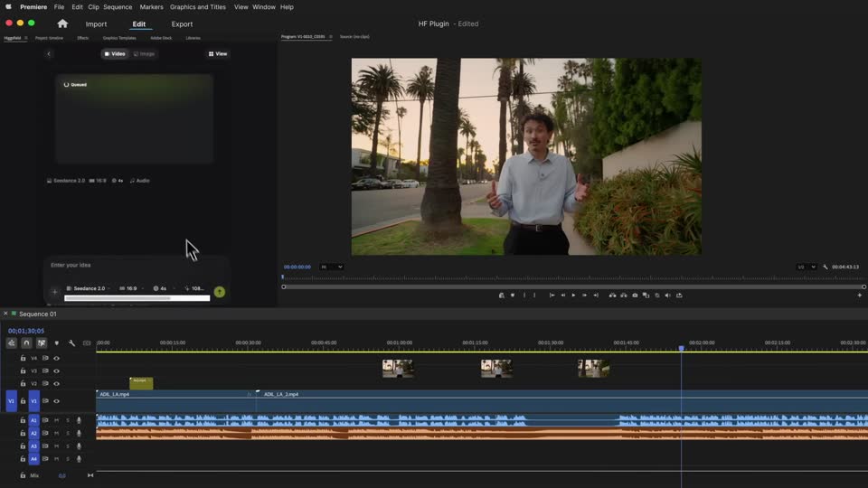
Task: Go to In point in program monitor
Action: click(552, 296)
